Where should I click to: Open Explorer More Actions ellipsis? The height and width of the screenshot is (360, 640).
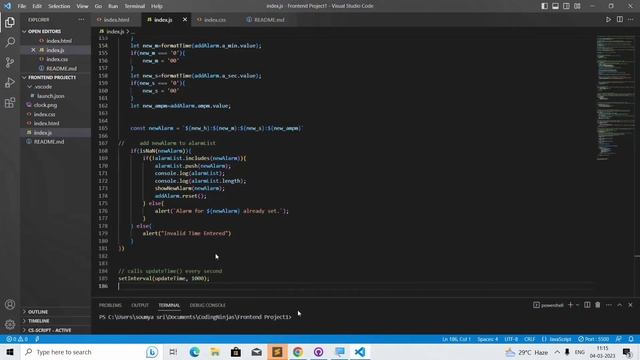pyautogui.click(x=81, y=20)
